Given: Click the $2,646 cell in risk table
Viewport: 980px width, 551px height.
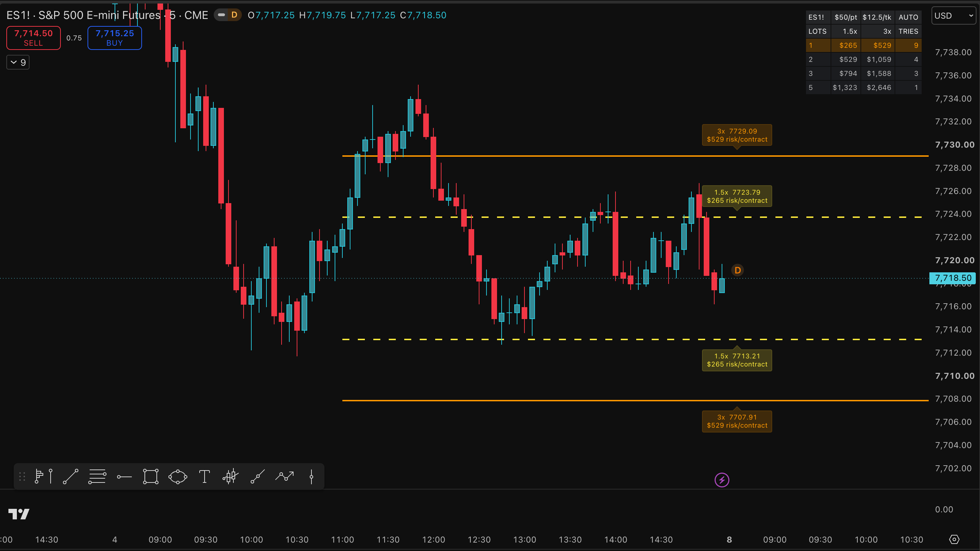Looking at the screenshot, I should 878,87.
